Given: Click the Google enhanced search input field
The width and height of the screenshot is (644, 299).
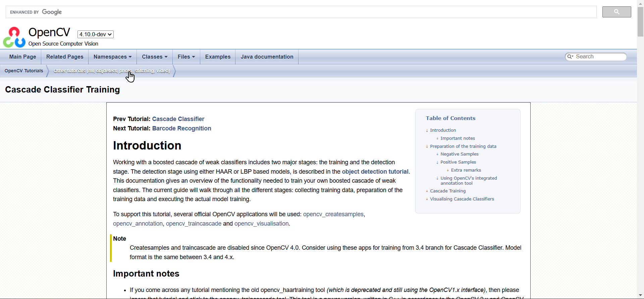Looking at the screenshot, I should pyautogui.click(x=302, y=12).
